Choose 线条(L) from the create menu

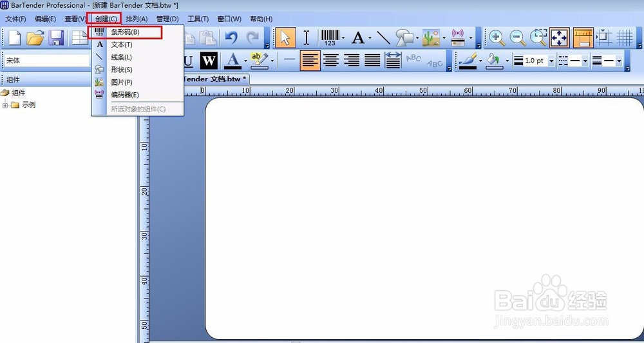click(x=138, y=57)
